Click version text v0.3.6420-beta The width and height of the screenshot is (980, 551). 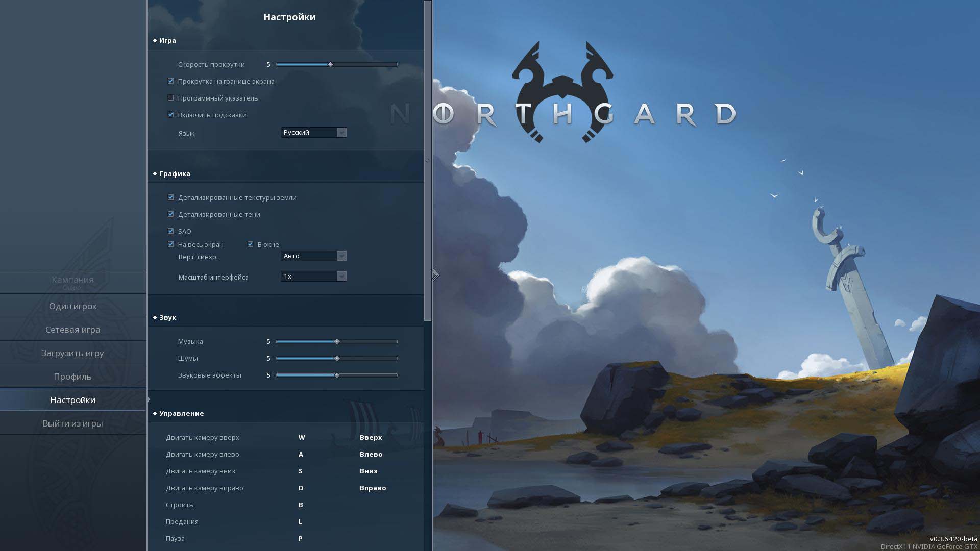[953, 539]
